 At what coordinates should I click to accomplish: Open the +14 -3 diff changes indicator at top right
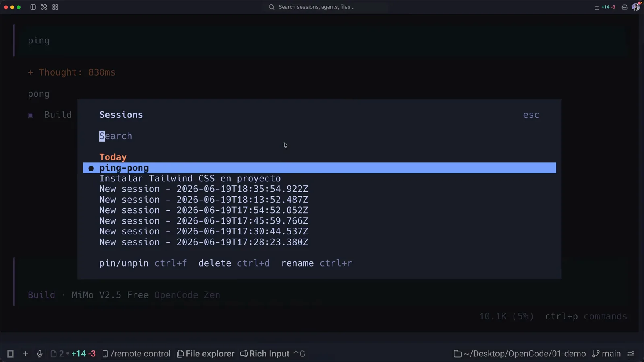pyautogui.click(x=605, y=7)
